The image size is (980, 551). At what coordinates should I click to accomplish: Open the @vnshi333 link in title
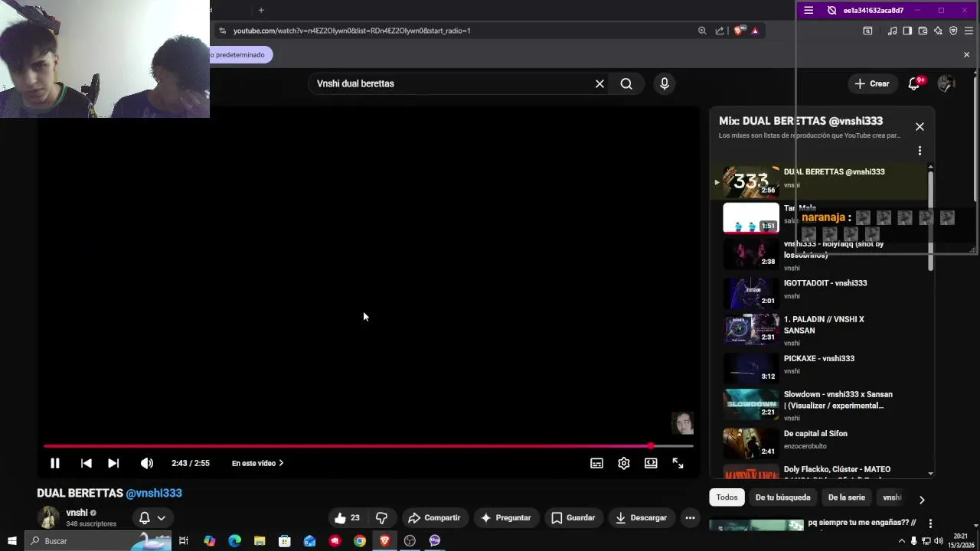pos(154,493)
